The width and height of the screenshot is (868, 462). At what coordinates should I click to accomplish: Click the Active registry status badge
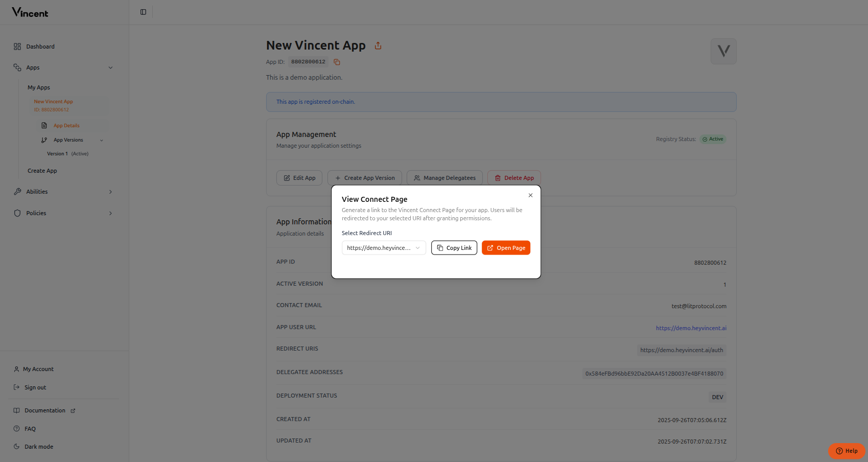click(x=713, y=138)
